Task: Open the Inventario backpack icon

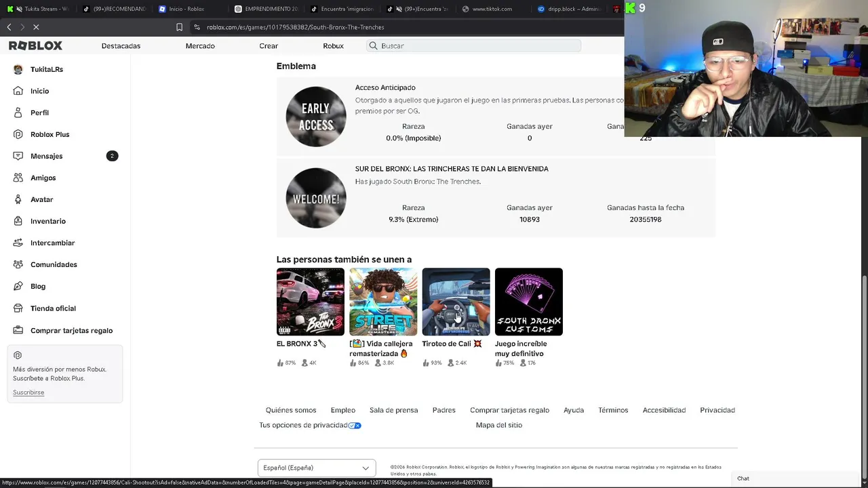Action: point(18,221)
